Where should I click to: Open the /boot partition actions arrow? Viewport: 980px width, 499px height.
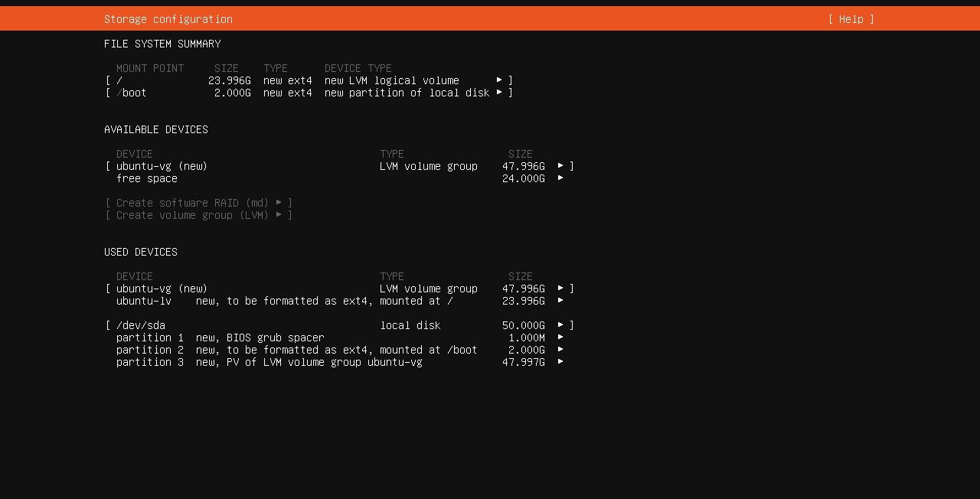[x=500, y=93]
